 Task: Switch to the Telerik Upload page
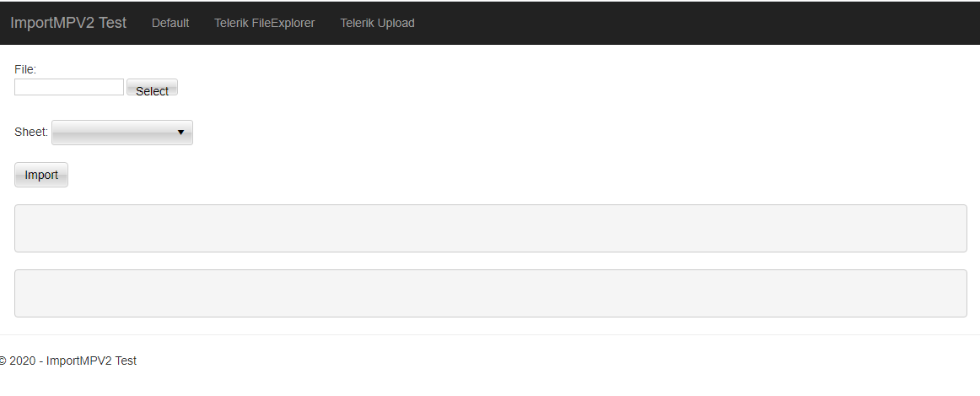point(377,23)
